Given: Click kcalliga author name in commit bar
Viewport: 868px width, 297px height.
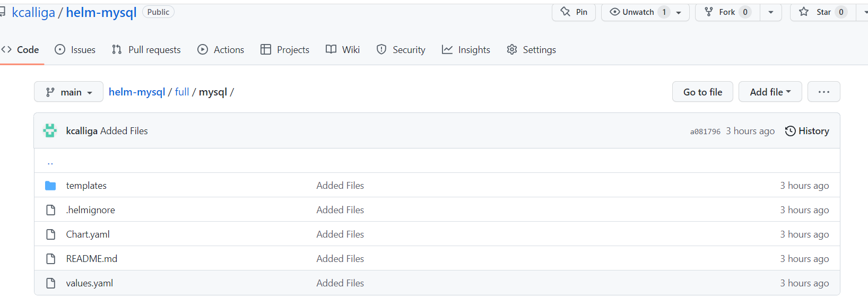Looking at the screenshot, I should [x=82, y=130].
